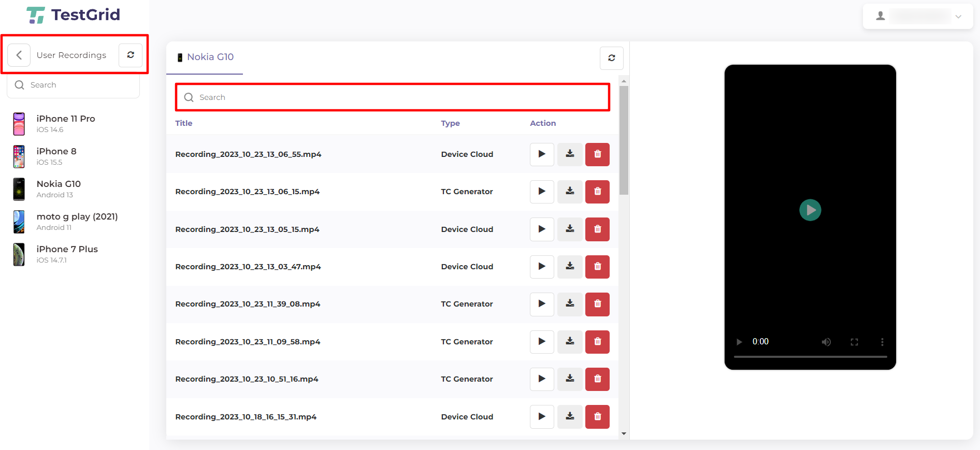Delete Recording_2023_10_18_16_15_31.mp4

(x=597, y=417)
